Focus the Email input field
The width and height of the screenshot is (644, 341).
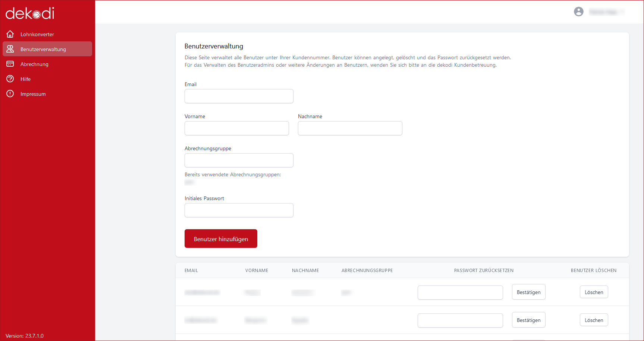click(239, 96)
